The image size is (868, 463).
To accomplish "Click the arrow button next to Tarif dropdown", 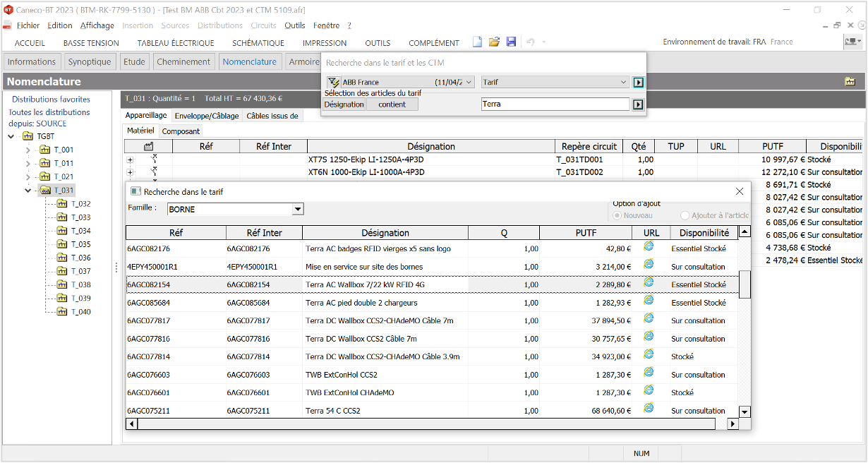I will pos(638,83).
